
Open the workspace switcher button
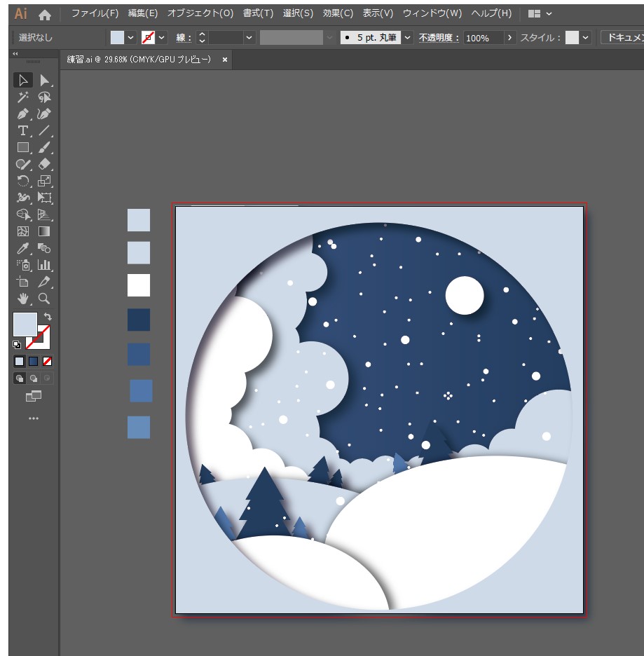(x=540, y=14)
